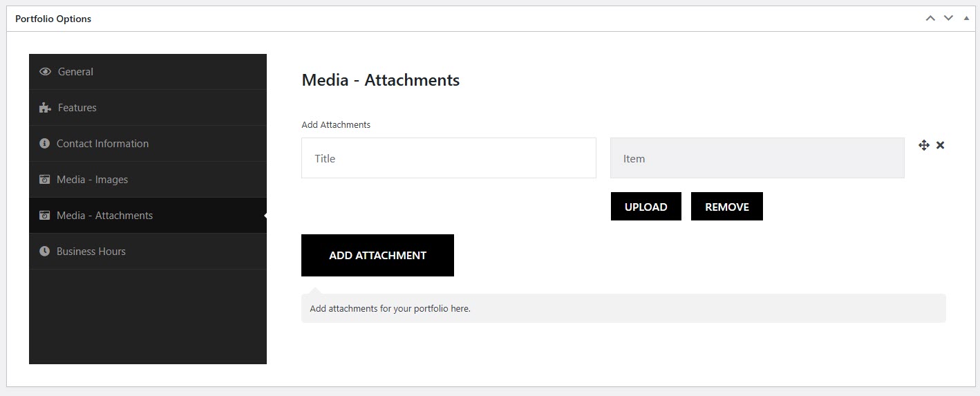Move Portfolio Options panel up

coord(930,19)
